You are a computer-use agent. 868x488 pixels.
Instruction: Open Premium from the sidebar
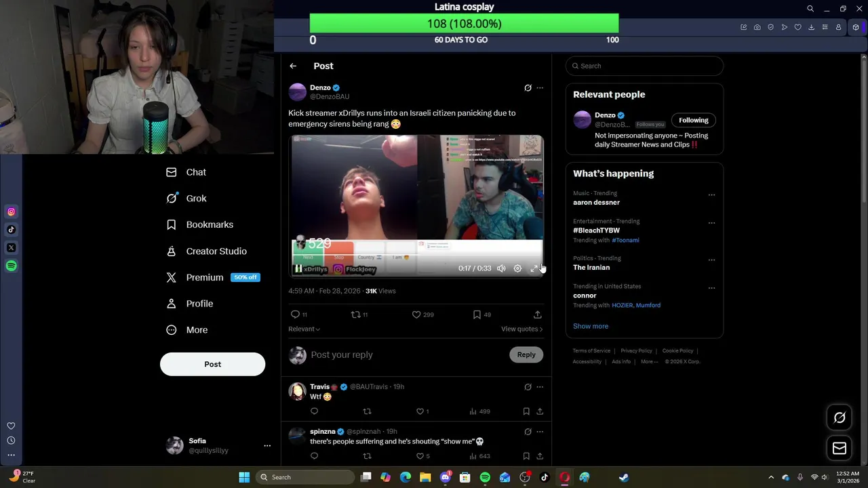[x=213, y=277]
